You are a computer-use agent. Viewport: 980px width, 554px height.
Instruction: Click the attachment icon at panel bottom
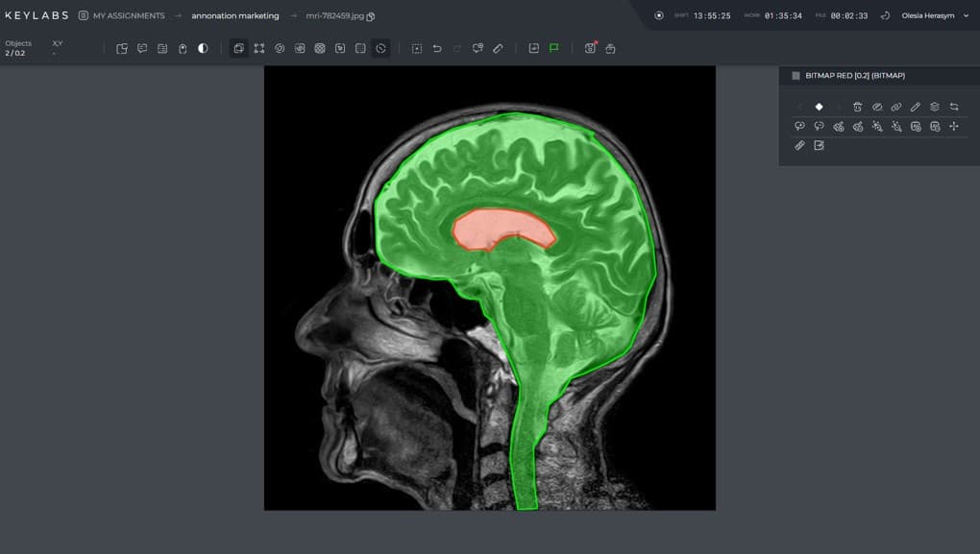coord(799,145)
